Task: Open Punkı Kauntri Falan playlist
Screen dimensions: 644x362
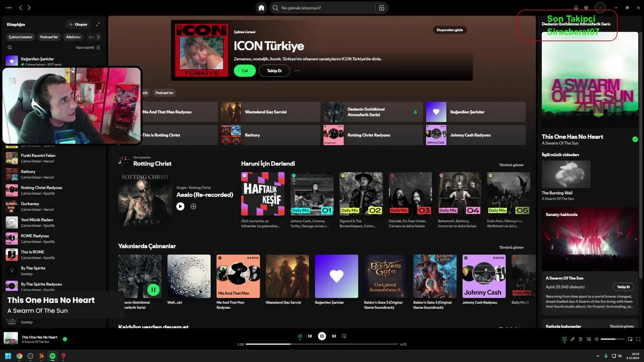Action: (x=53, y=158)
